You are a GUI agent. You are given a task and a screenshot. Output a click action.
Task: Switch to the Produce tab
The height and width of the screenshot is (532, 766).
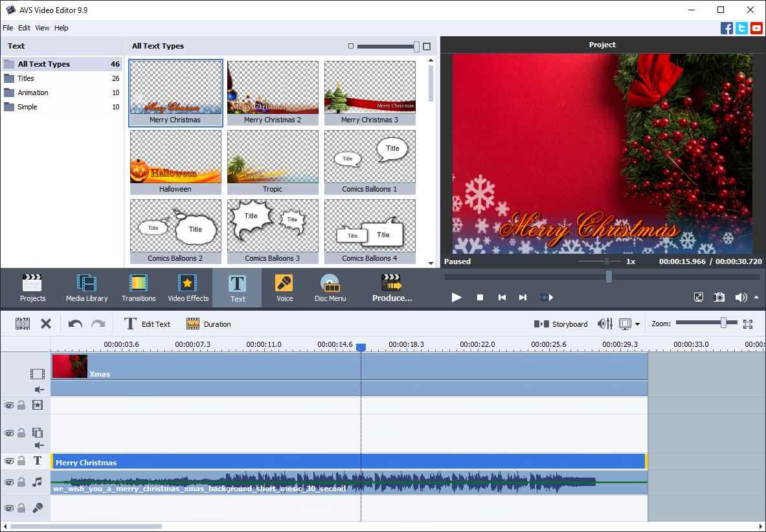pos(391,287)
